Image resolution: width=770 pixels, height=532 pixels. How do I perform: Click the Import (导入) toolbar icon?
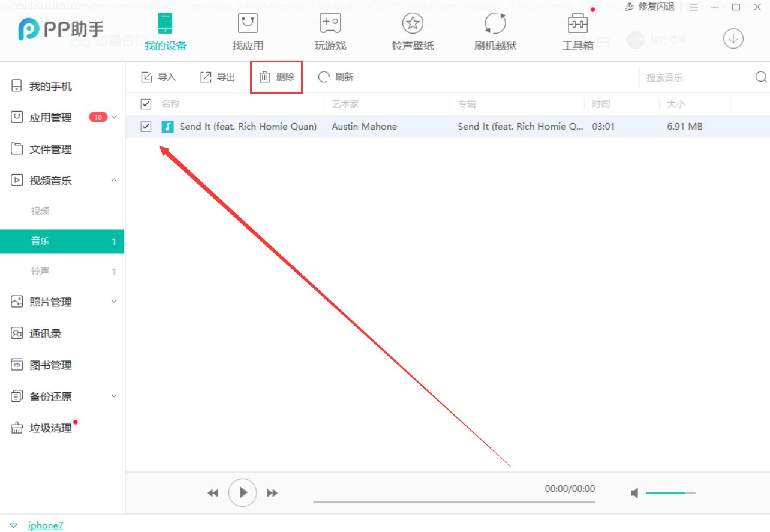coord(146,77)
